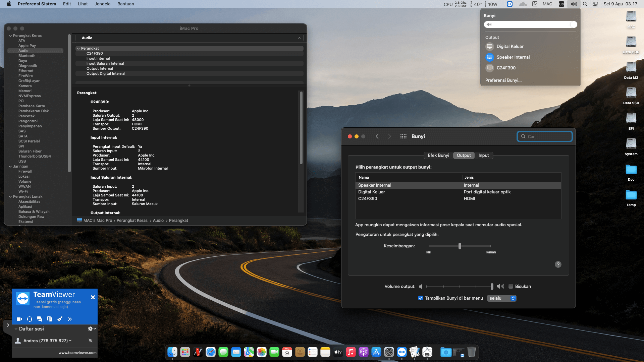Uncheck Tampilkan Bunyi di bar menu
644x362 pixels.
click(x=421, y=298)
